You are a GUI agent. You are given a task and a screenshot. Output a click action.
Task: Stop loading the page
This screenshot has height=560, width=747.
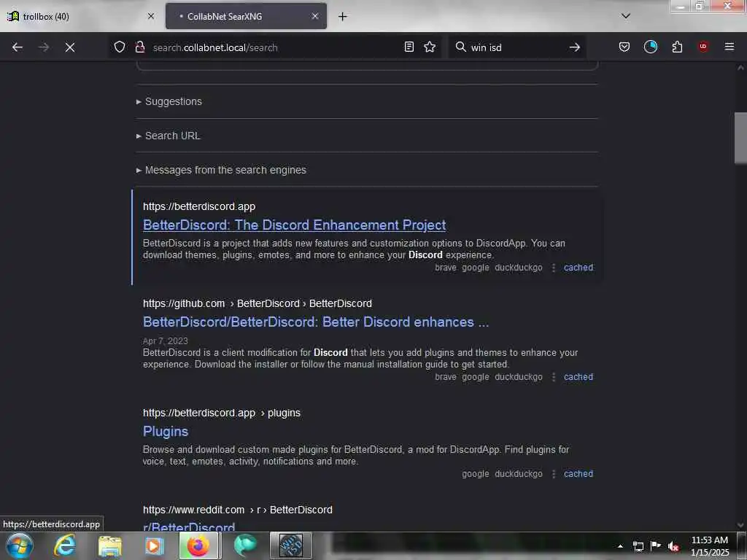click(70, 47)
